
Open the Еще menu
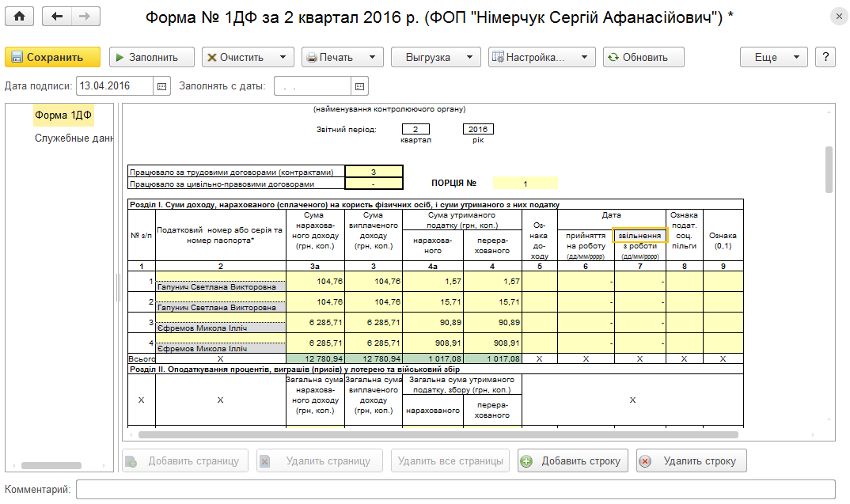(x=773, y=57)
